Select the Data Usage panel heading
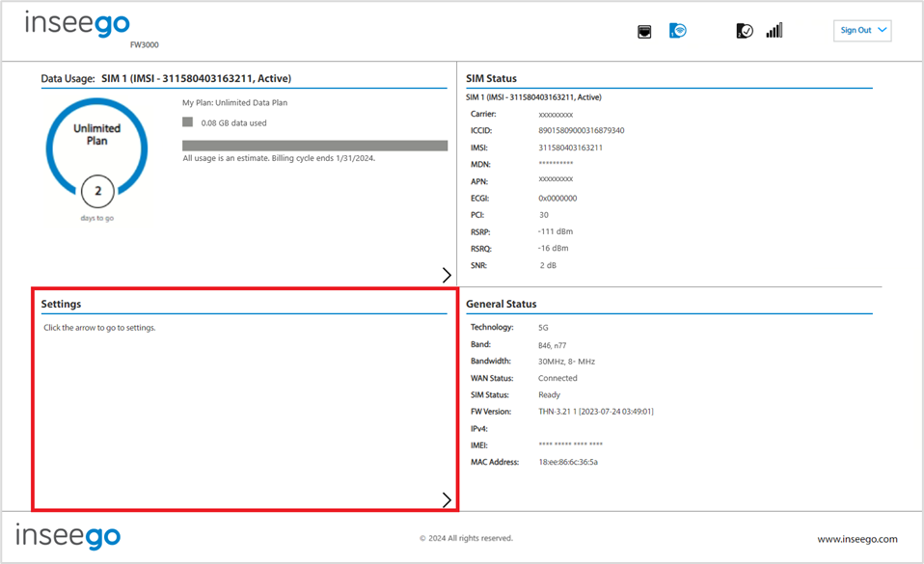The height and width of the screenshot is (564, 924). click(166, 78)
